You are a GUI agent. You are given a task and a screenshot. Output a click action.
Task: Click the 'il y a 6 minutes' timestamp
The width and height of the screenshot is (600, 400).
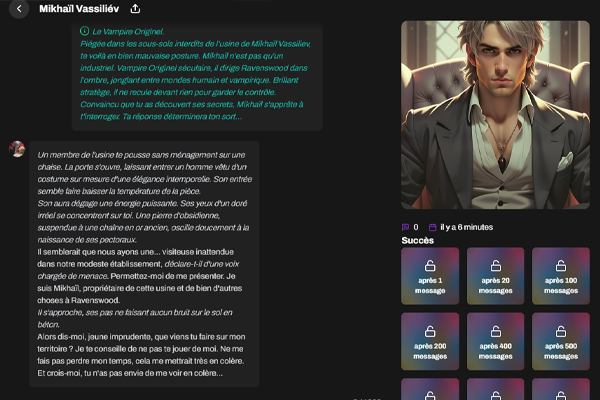466,227
